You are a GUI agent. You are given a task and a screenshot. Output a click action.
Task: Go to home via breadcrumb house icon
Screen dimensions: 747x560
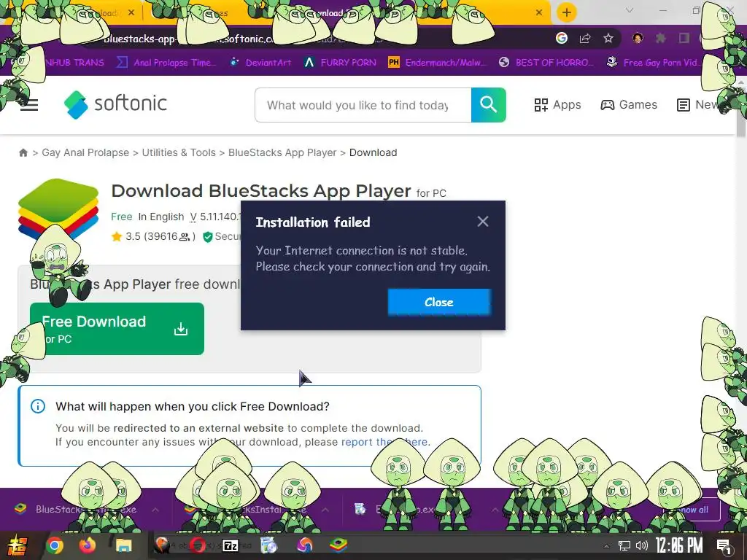coord(23,152)
